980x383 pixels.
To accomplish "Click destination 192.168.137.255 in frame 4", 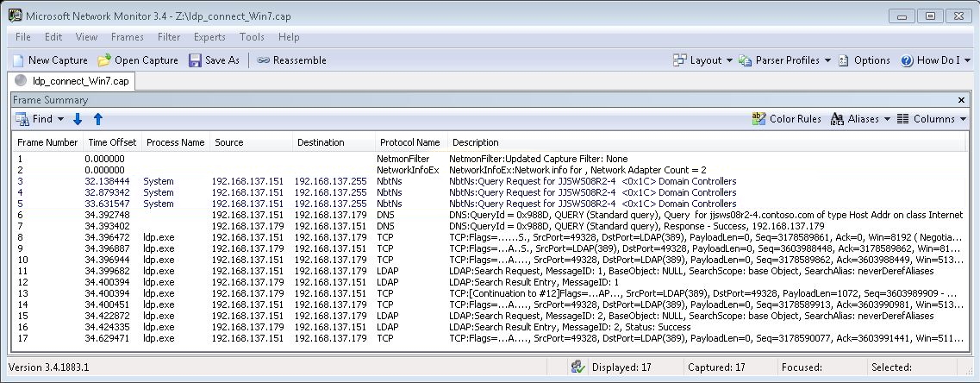I will point(331,192).
